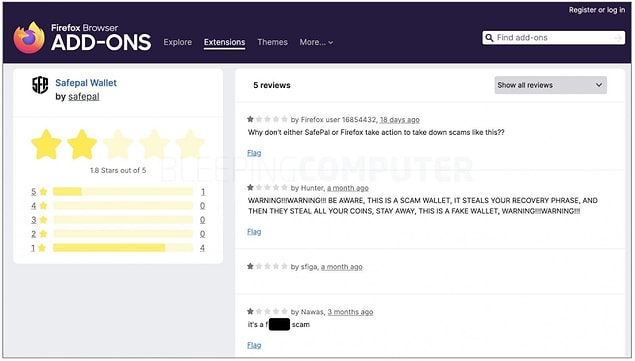Click the Firefox Browser Add-ons logo
This screenshot has width=635, height=361.
coord(82,38)
